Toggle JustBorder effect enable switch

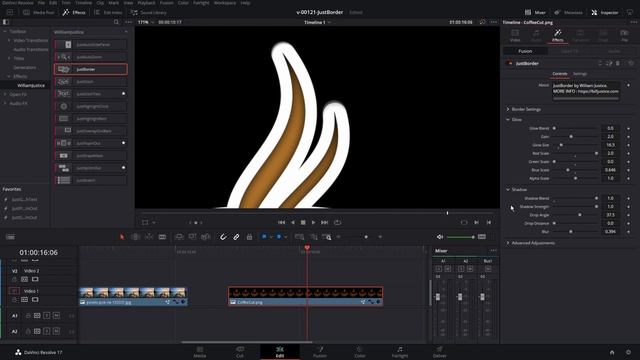(509, 64)
